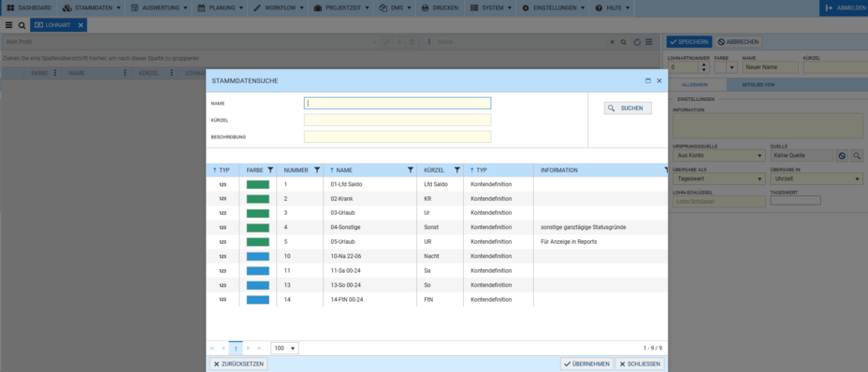Image resolution: width=868 pixels, height=372 pixels.
Task: Open the Workflow menu
Action: point(279,8)
